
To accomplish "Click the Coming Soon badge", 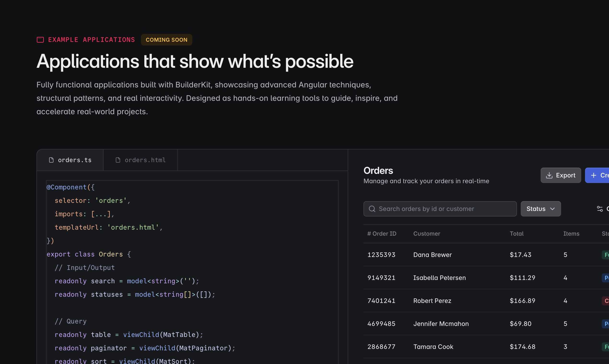I will pos(166,40).
